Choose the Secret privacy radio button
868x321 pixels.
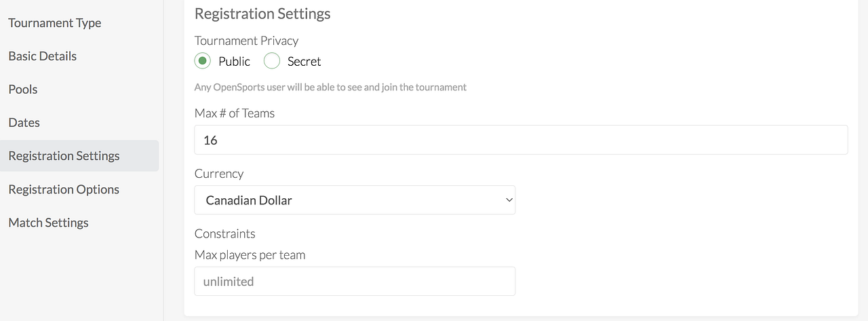coord(272,61)
